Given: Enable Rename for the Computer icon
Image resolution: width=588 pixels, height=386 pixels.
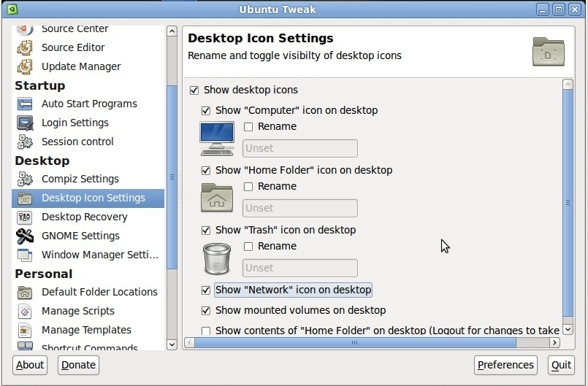Looking at the screenshot, I should coord(248,127).
